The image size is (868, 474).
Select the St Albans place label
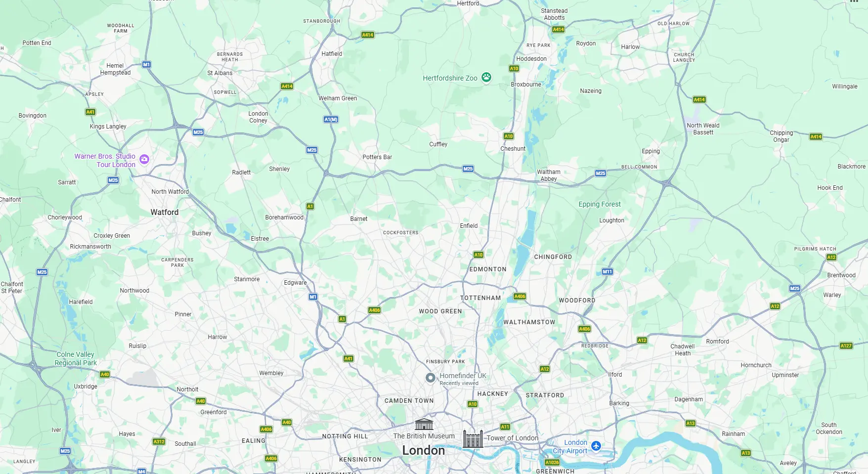220,73
